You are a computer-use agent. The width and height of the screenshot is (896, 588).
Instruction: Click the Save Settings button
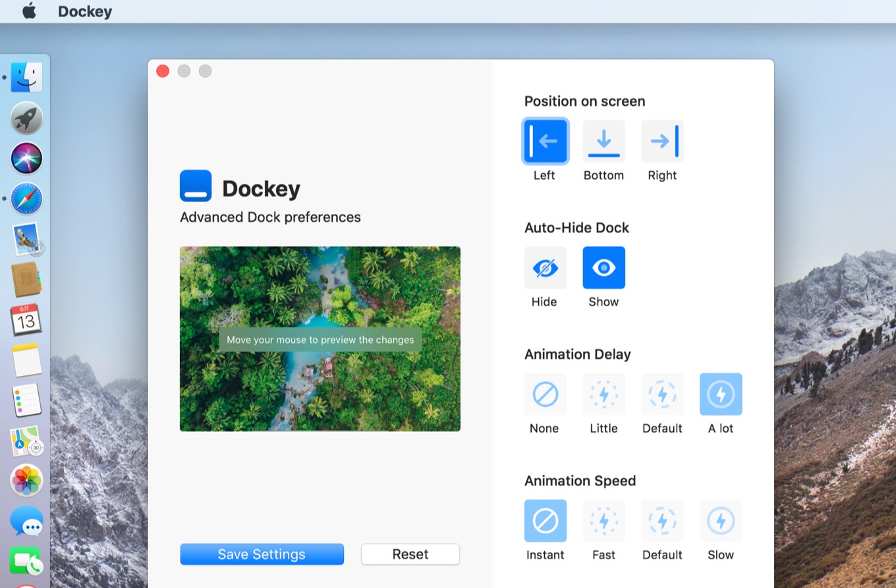tap(262, 554)
